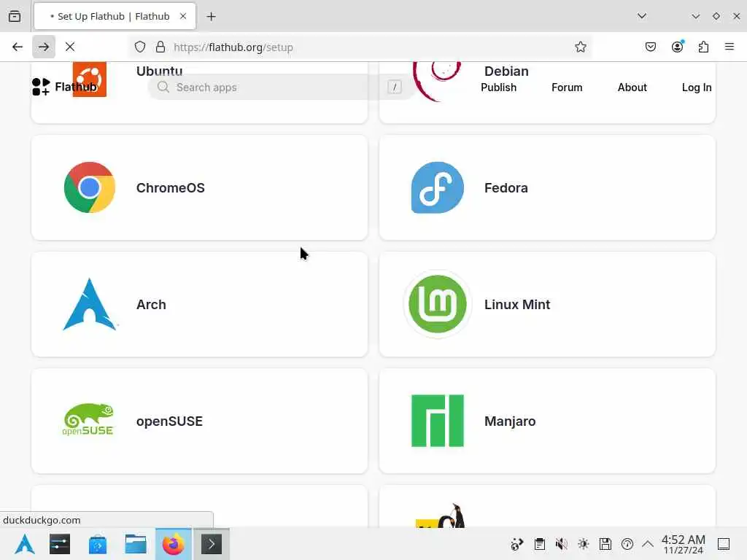Save page to Pocket
Screen dimensions: 747x560
651,47
